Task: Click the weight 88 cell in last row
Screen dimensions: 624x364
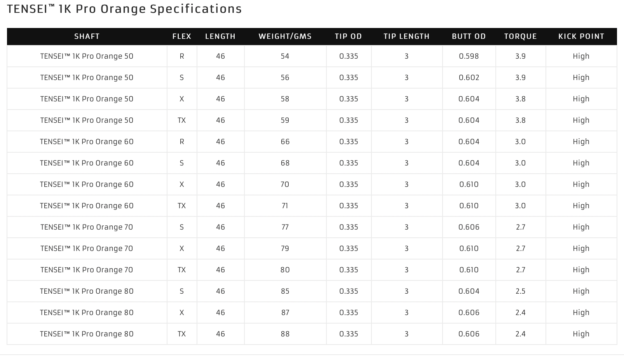Action: coord(285,334)
